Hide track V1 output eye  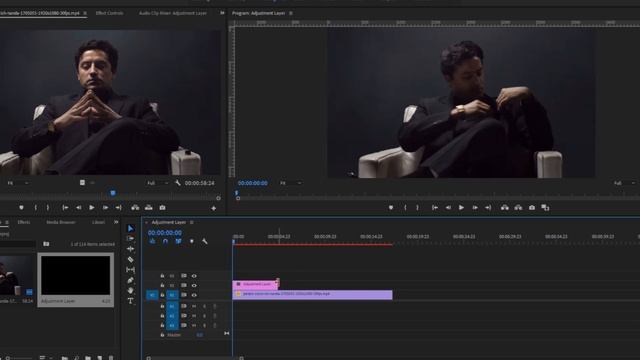point(194,295)
